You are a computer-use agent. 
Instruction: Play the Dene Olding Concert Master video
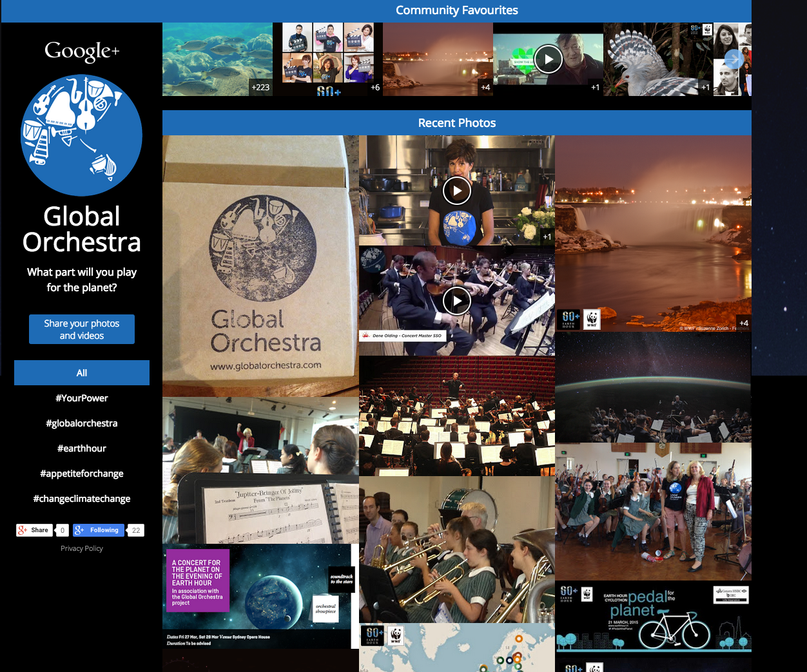tap(457, 301)
